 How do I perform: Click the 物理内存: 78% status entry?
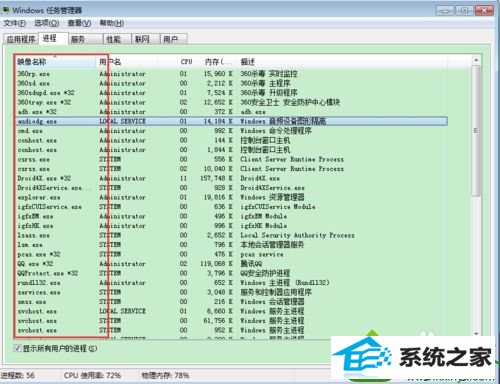[x=165, y=375]
